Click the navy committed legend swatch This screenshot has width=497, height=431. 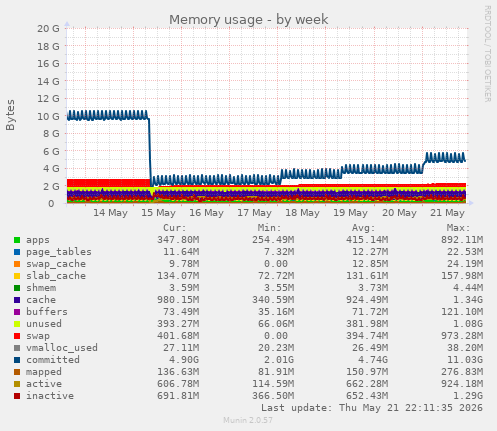17,360
